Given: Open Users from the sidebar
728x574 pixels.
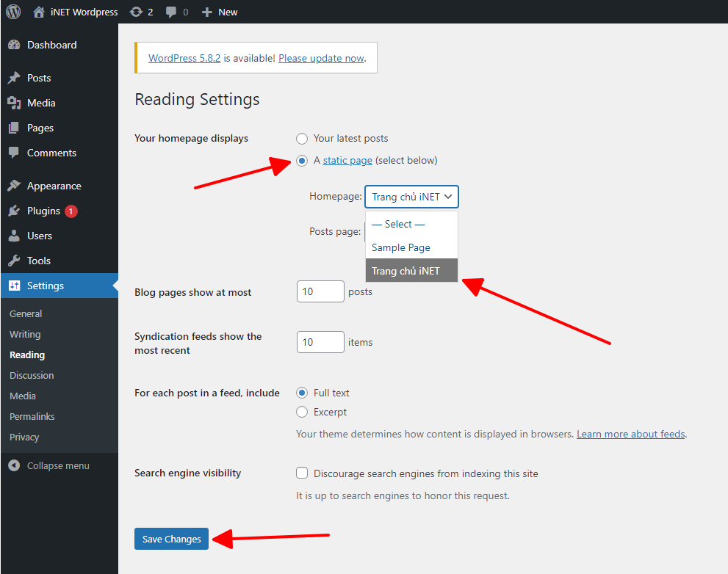Looking at the screenshot, I should pyautogui.click(x=40, y=236).
